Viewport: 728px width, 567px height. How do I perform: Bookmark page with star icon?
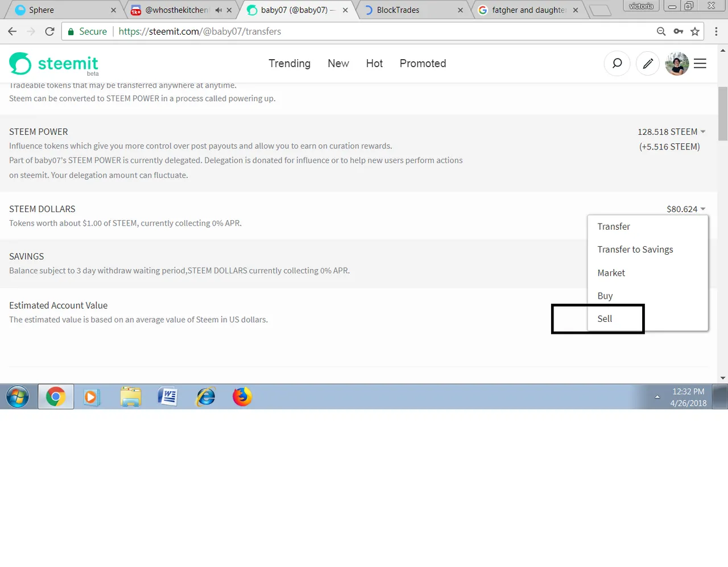695,31
